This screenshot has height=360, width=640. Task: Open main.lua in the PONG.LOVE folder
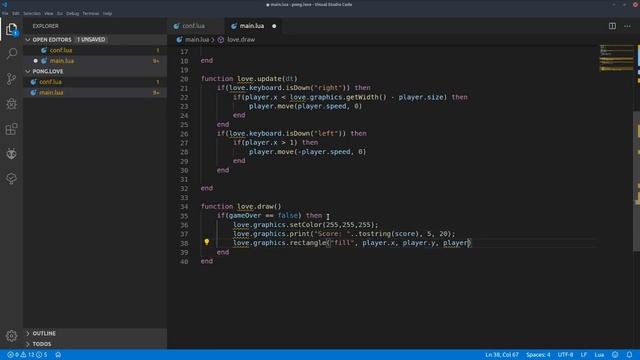tap(95, 93)
